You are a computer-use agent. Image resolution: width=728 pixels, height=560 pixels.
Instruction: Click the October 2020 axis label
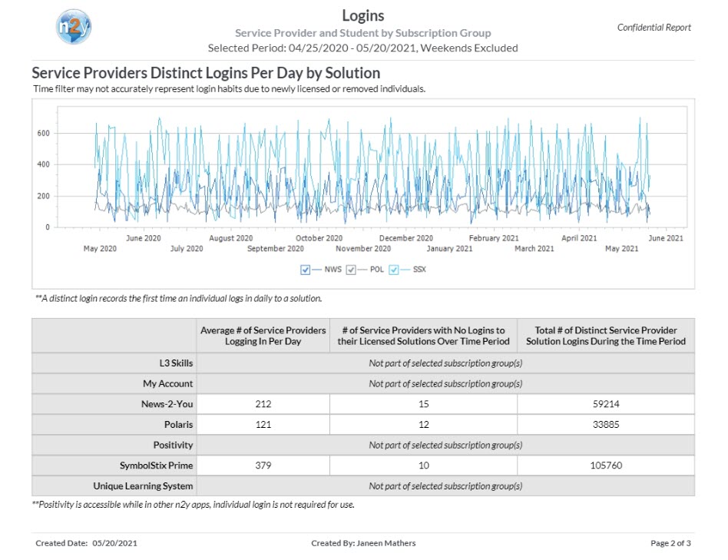(x=319, y=238)
